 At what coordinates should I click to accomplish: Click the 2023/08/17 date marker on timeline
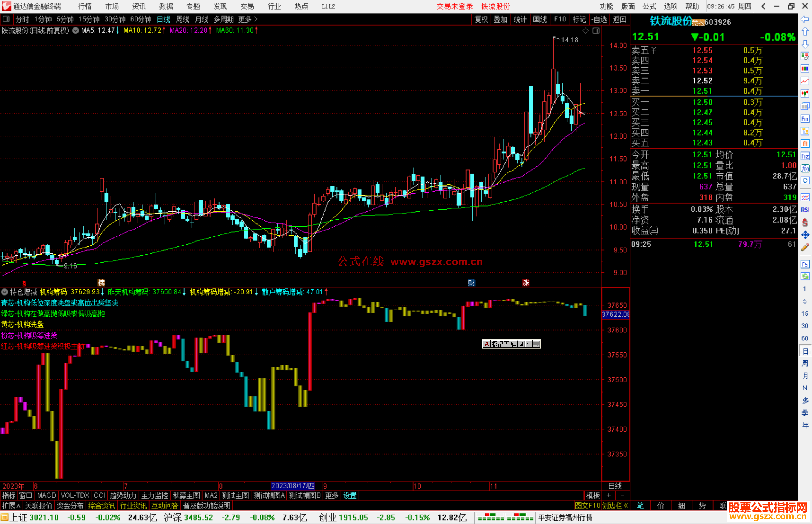coord(293,486)
